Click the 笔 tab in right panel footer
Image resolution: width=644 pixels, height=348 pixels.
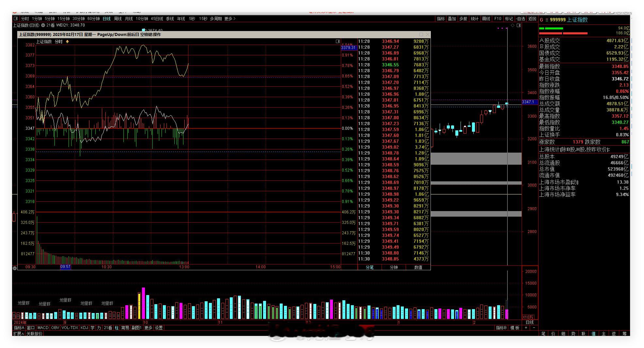pyautogui.click(x=543, y=334)
